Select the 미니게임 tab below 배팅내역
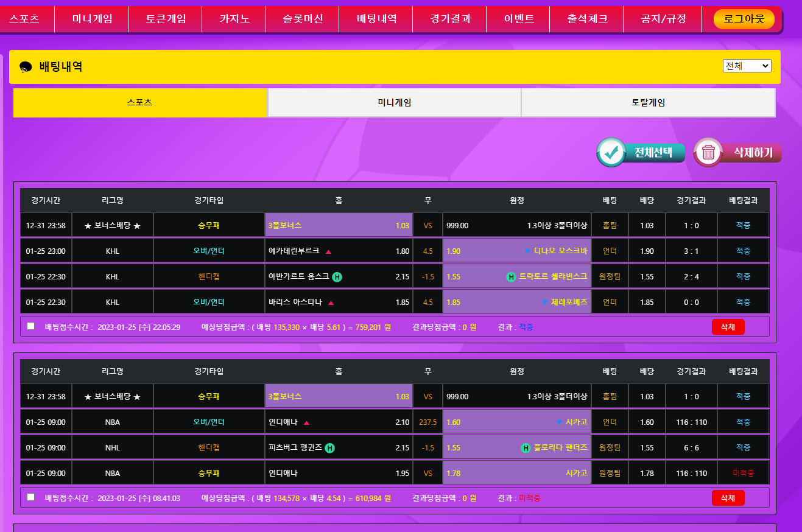Image resolution: width=802 pixels, height=532 pixels. tap(394, 103)
